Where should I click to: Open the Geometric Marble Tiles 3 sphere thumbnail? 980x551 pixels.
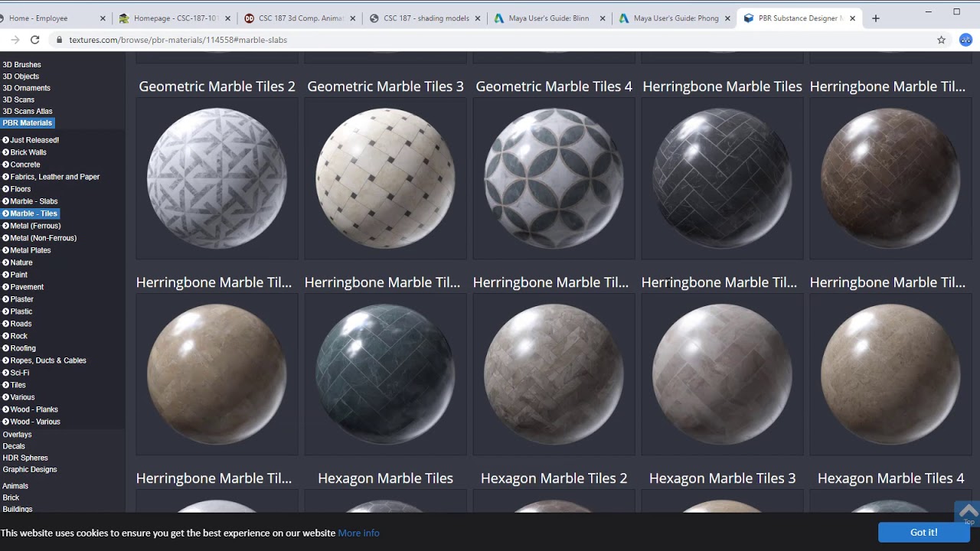385,178
